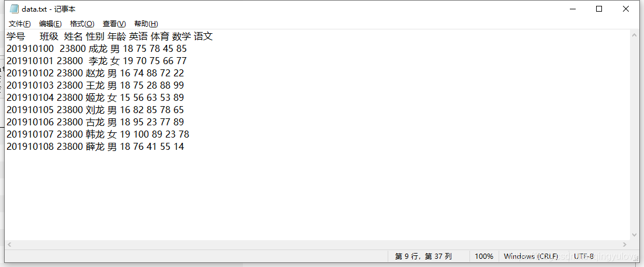The image size is (644, 267).
Task: Open the 查看(V) menu
Action: click(114, 24)
